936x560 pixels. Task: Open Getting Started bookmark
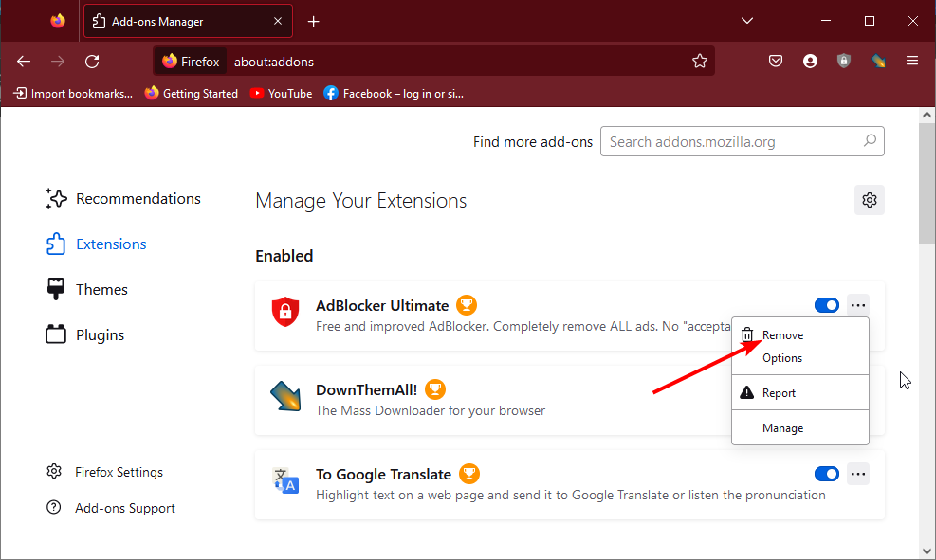point(192,94)
